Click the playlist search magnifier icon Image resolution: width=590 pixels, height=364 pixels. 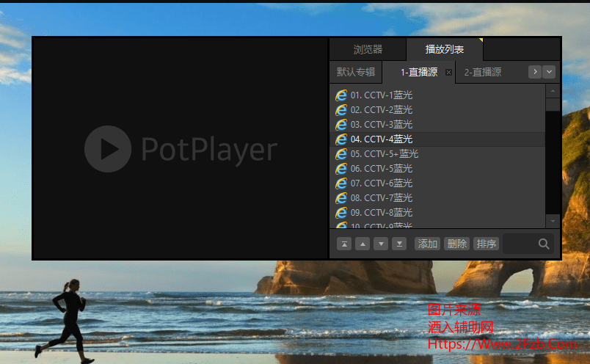pyautogui.click(x=544, y=244)
